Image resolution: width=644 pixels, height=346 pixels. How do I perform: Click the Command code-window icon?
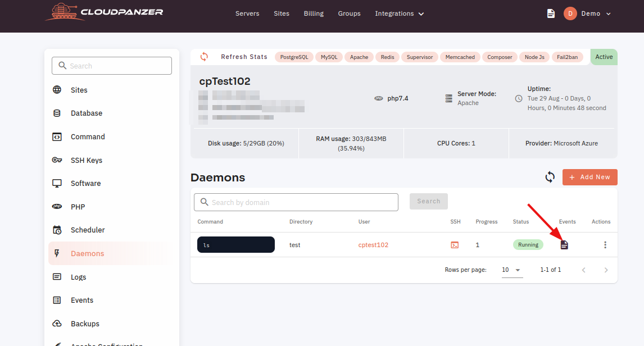pyautogui.click(x=57, y=136)
